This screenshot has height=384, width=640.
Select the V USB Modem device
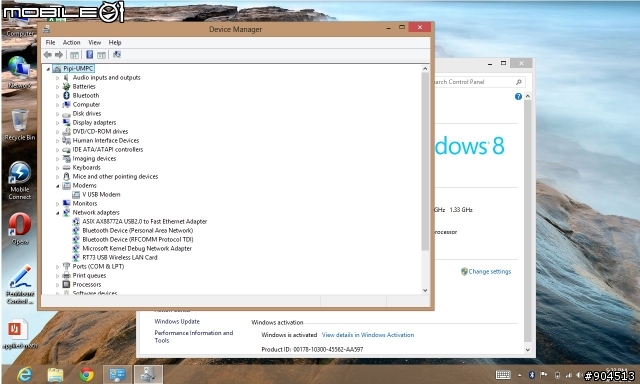point(101,195)
